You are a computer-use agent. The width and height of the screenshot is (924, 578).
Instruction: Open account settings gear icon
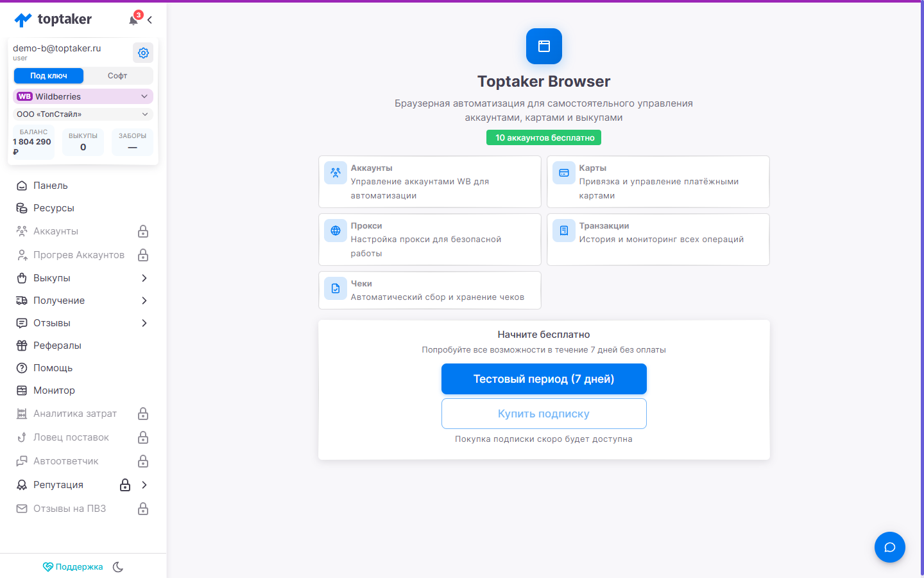click(x=143, y=53)
